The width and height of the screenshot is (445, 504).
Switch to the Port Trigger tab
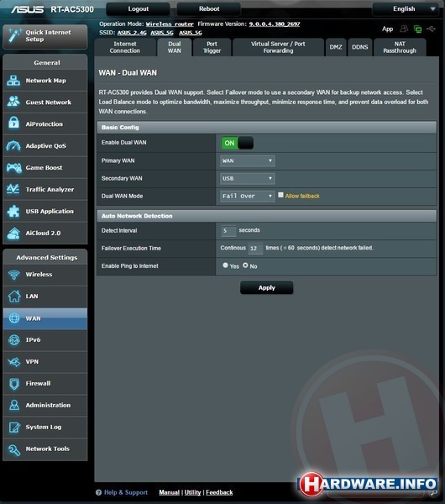pos(212,47)
